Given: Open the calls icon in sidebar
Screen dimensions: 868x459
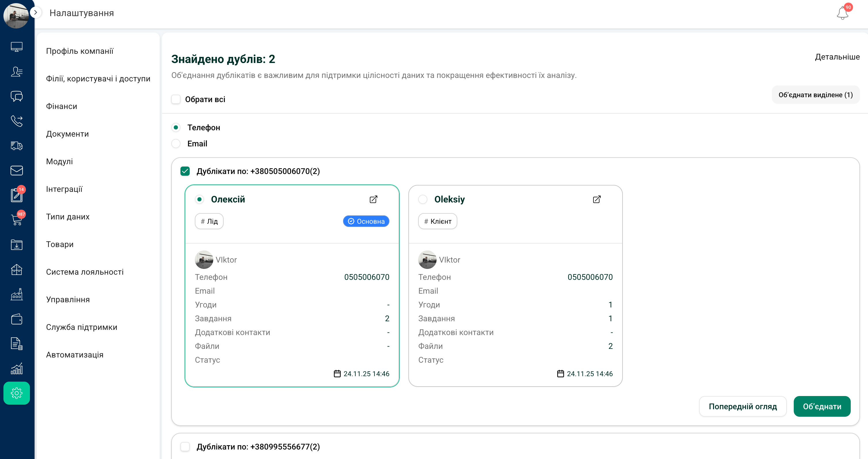Looking at the screenshot, I should (x=16, y=121).
